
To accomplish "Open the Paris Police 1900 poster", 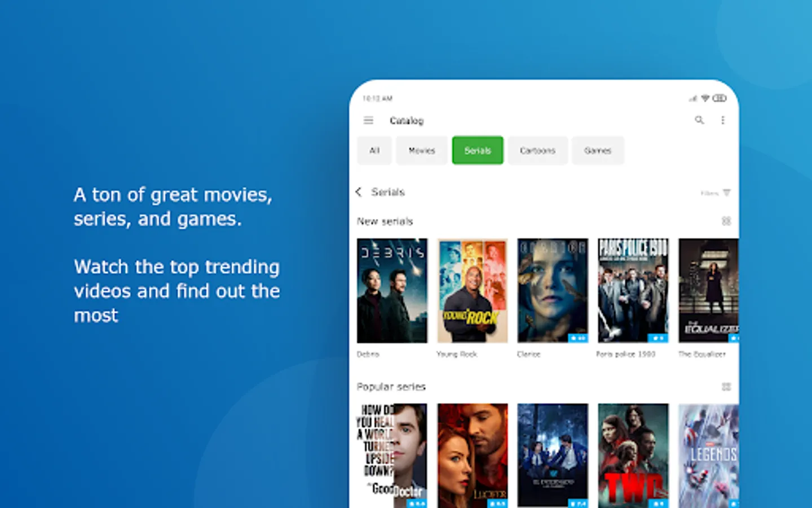I will click(x=633, y=291).
